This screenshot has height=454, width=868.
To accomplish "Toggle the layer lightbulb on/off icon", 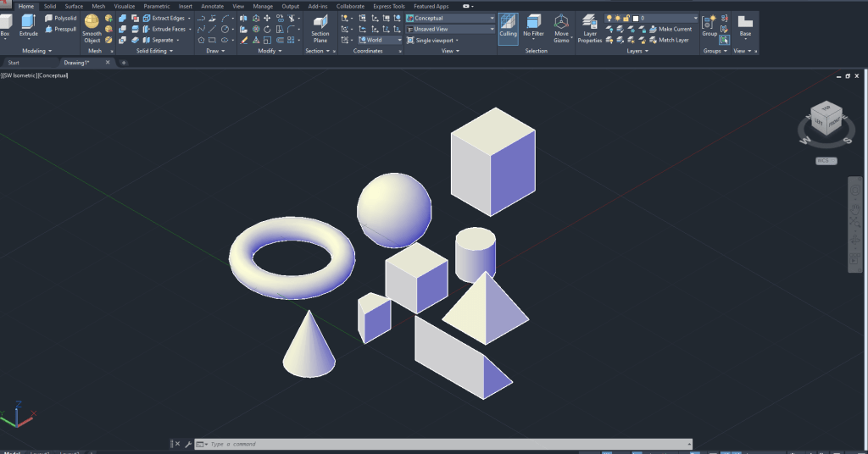I will tap(609, 18).
